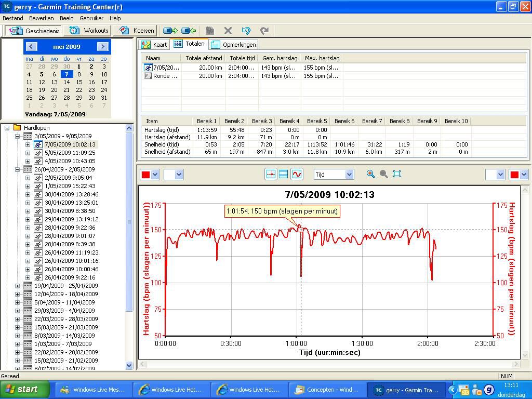Switch to the Opmerkingen tab

point(233,45)
